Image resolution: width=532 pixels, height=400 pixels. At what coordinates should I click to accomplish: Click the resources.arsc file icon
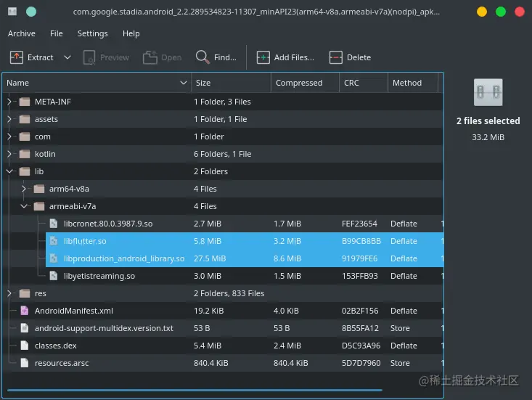coord(25,363)
